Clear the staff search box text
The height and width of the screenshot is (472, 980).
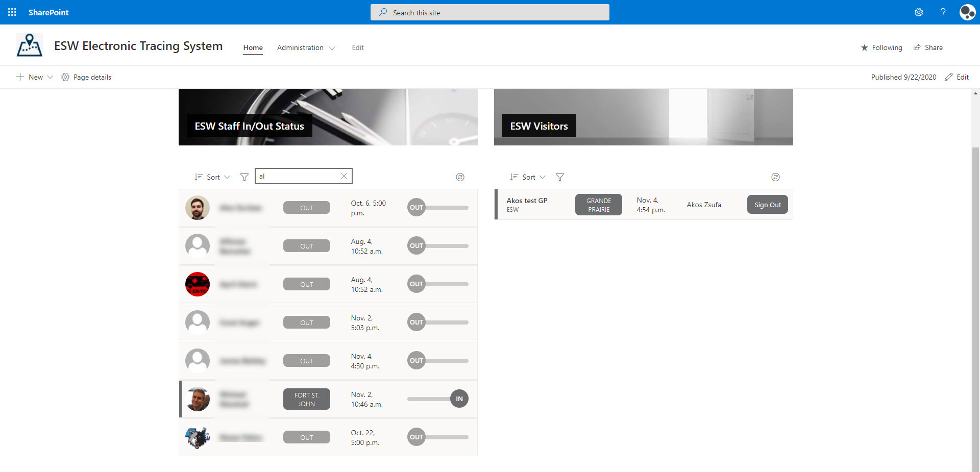point(344,176)
